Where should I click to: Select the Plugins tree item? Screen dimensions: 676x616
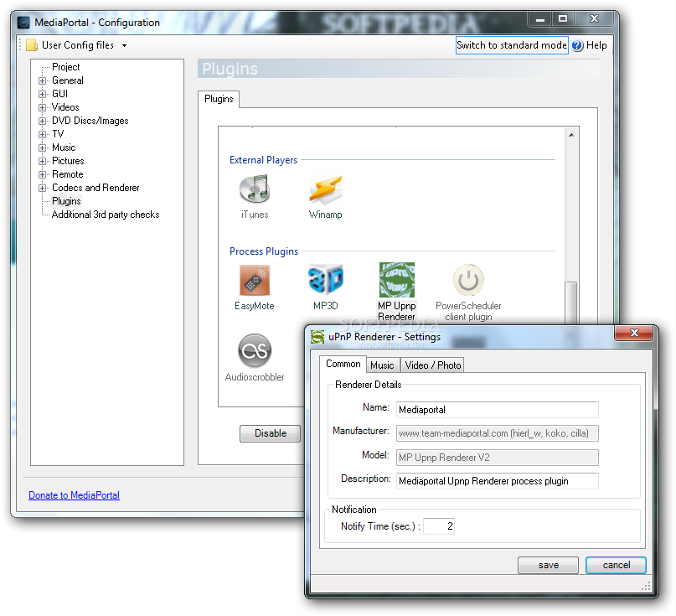click(66, 201)
